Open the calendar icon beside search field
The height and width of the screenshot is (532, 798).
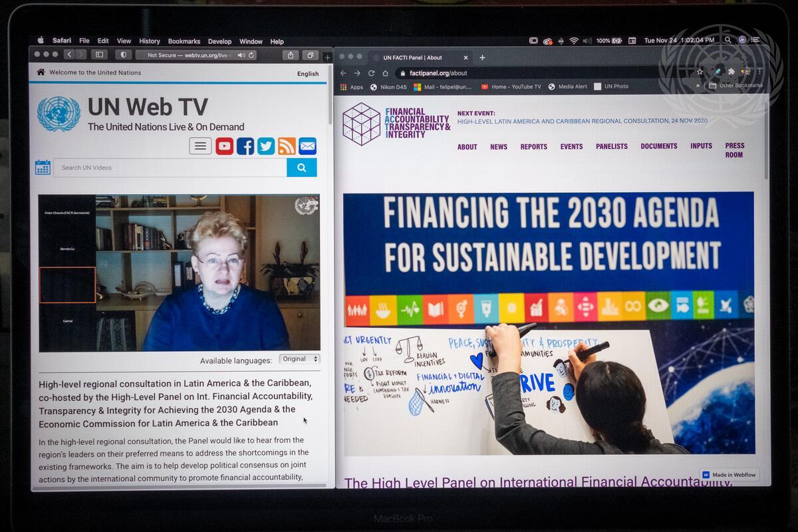[43, 168]
